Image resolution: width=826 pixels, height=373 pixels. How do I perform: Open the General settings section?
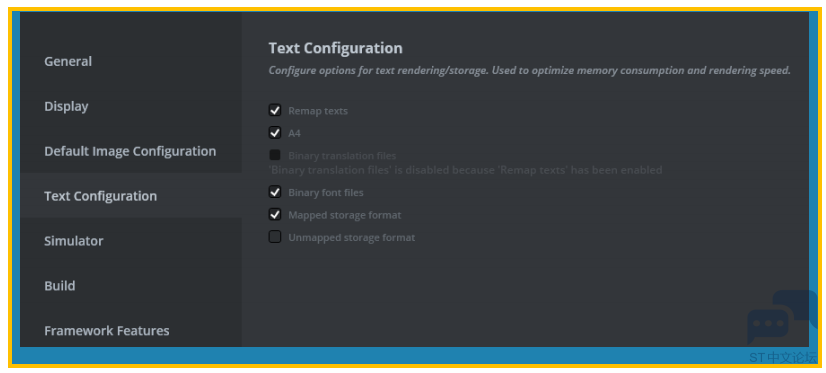pos(68,61)
